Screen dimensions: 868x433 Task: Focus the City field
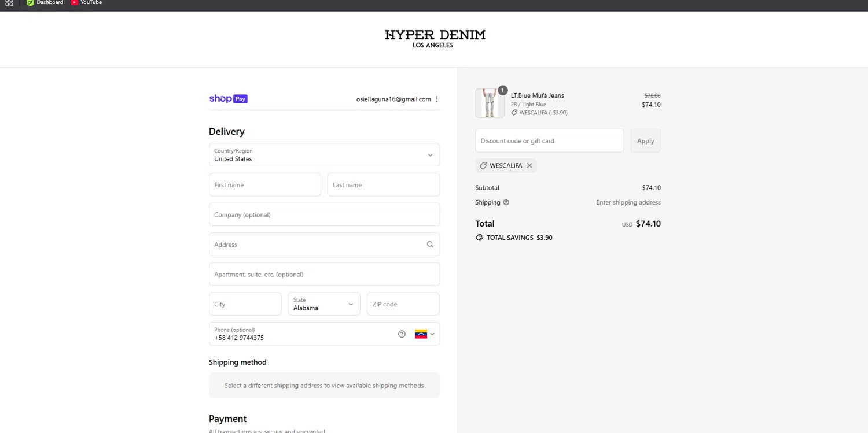click(245, 304)
